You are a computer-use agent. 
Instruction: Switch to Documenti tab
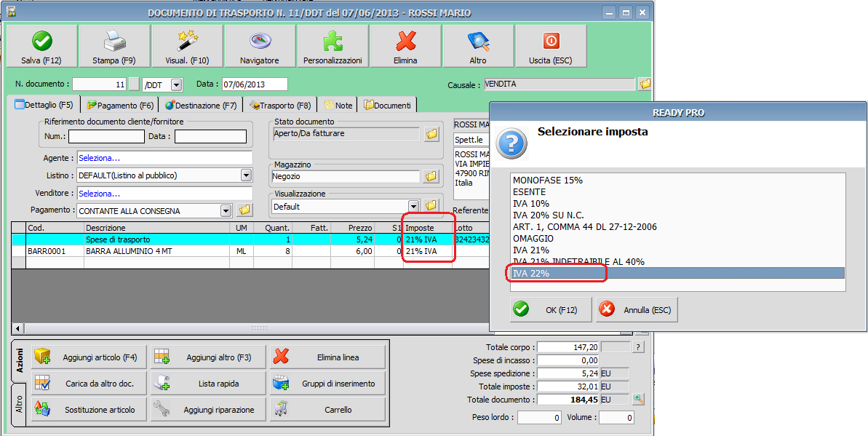pyautogui.click(x=388, y=105)
